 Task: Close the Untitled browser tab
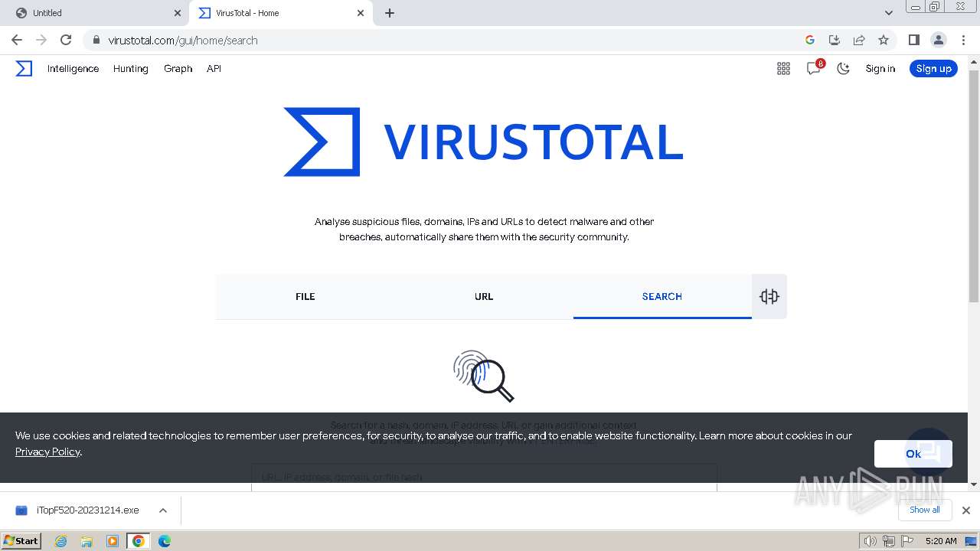pyautogui.click(x=178, y=13)
